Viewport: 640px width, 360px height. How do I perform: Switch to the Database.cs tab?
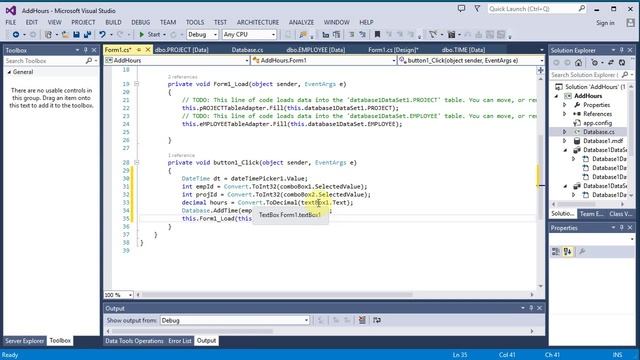coord(247,50)
